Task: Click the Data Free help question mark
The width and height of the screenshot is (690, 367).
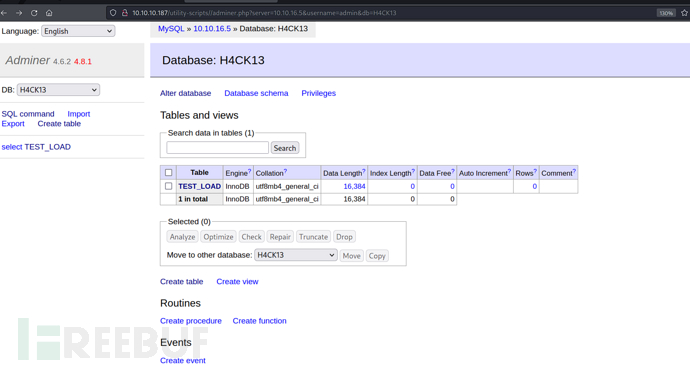Action: click(x=453, y=171)
